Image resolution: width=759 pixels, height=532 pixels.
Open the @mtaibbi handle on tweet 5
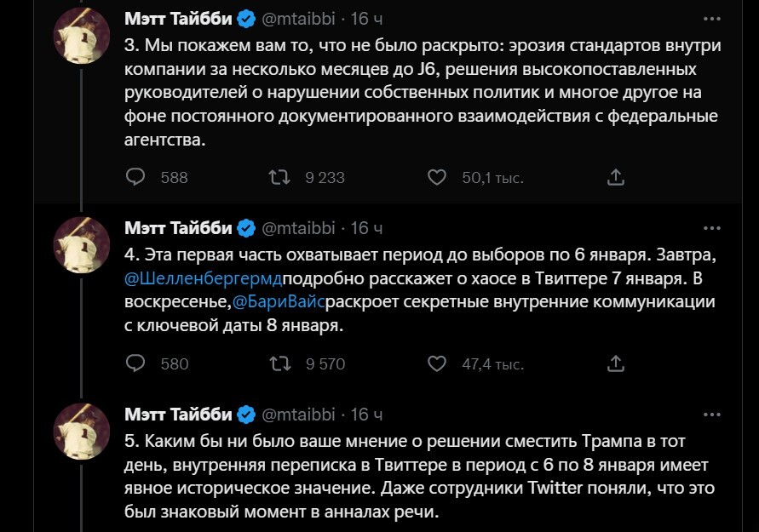pyautogui.click(x=299, y=415)
